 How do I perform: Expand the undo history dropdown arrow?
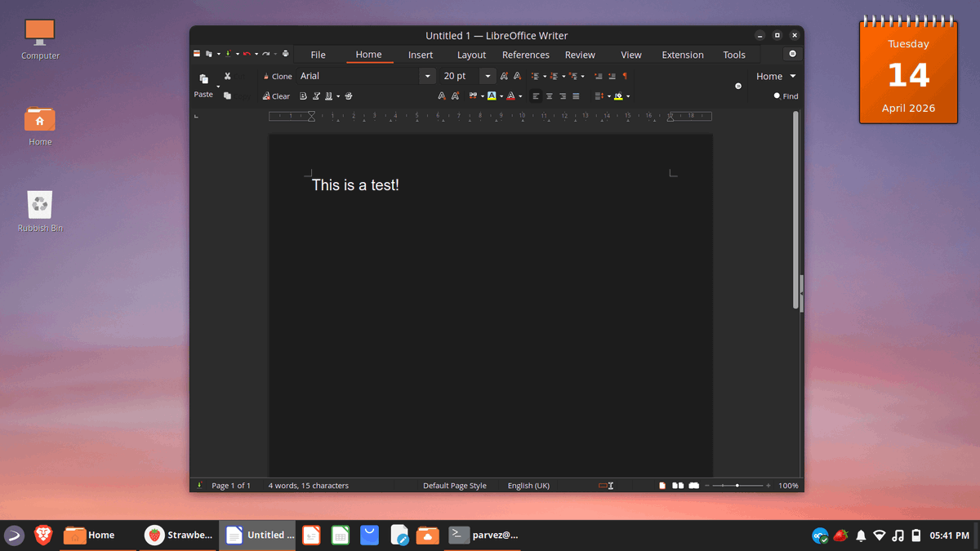(256, 54)
